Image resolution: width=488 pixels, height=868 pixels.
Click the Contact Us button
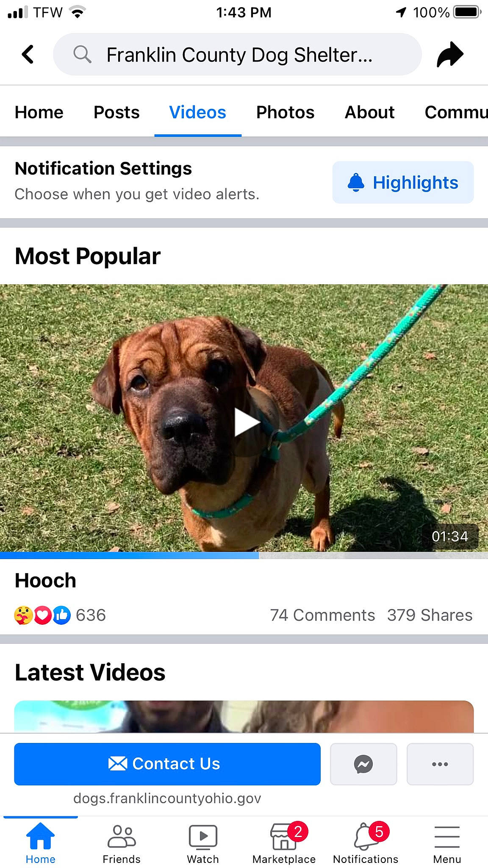[x=167, y=764]
